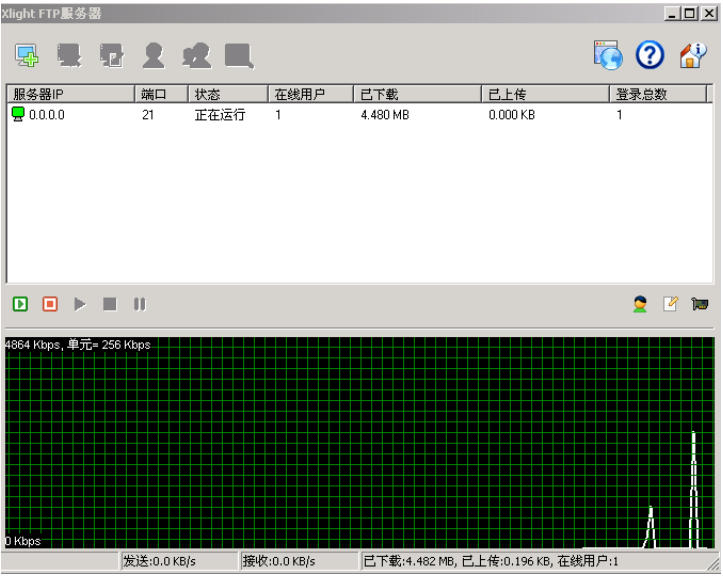723x576 pixels.
Task: Click the grayed-out single user toolbar icon
Action: [x=153, y=56]
